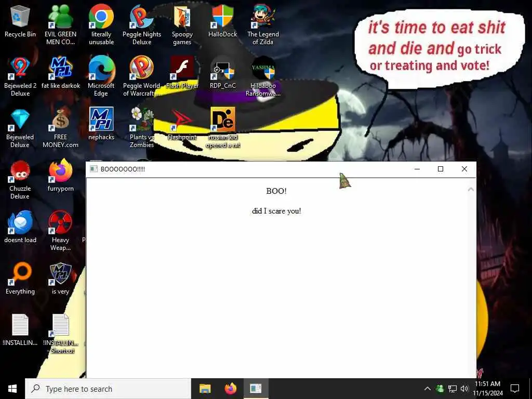Minimize the BOOOOOOO!!!!! window
Viewport: 532px width, 399px height.
click(417, 169)
